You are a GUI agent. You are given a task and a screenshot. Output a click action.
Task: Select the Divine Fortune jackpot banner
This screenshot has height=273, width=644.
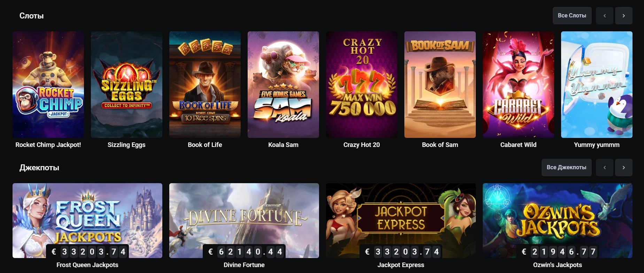[244, 220]
